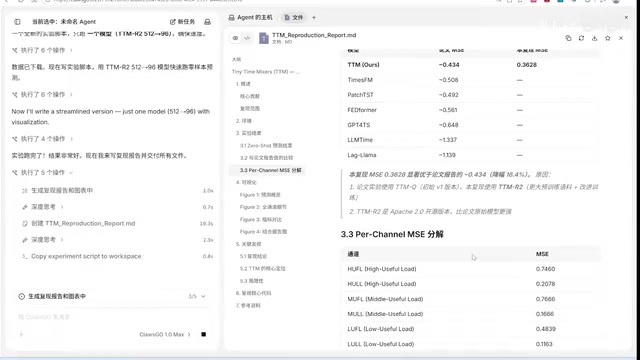Click the TTM_Reproduction_Report.md file icon

(264, 38)
